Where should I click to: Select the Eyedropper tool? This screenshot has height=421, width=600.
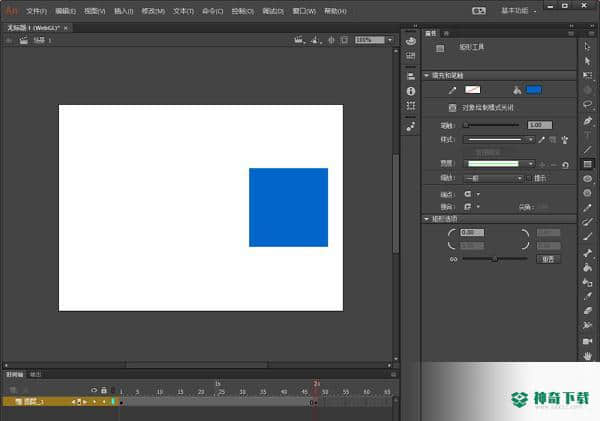[587, 297]
